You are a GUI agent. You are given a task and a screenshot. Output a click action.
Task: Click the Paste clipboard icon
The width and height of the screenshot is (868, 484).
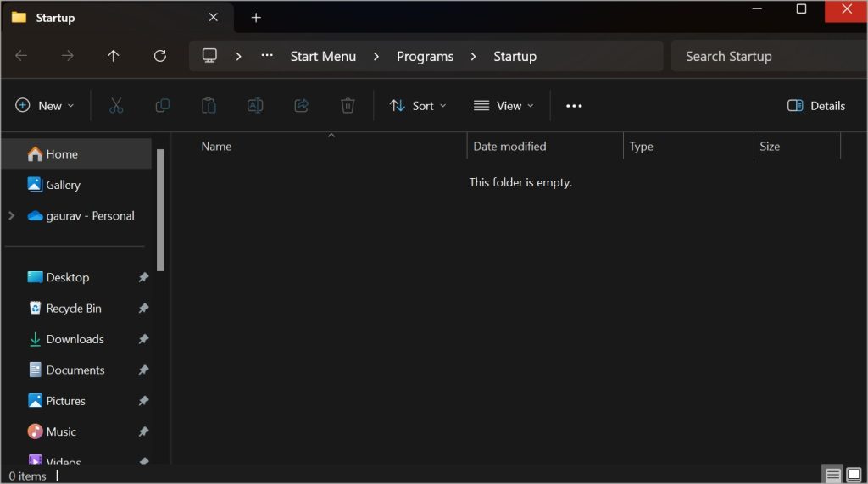pyautogui.click(x=209, y=106)
